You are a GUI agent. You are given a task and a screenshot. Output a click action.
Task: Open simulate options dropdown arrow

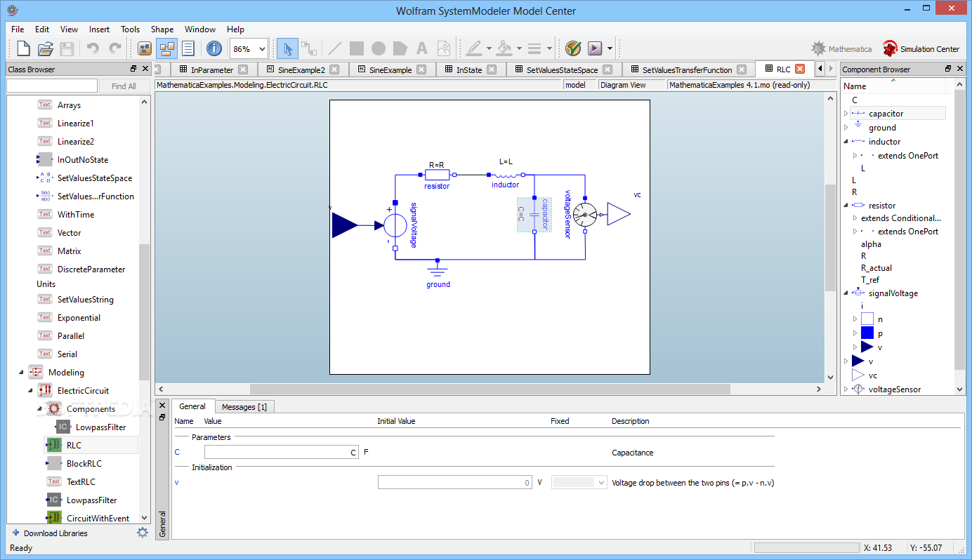(610, 48)
